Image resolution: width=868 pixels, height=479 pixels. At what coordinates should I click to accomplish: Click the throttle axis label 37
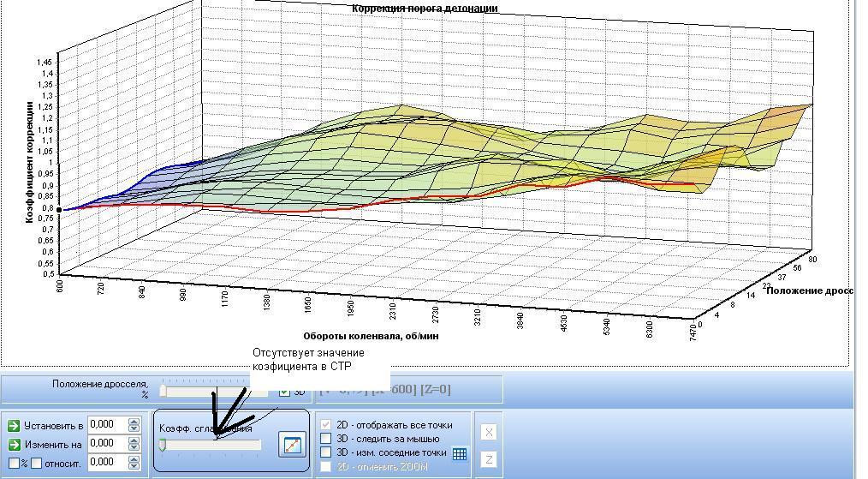coord(782,277)
